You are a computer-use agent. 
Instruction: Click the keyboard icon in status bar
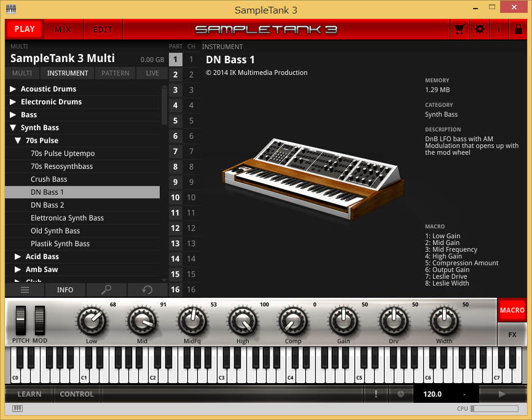pyautogui.click(x=17, y=409)
